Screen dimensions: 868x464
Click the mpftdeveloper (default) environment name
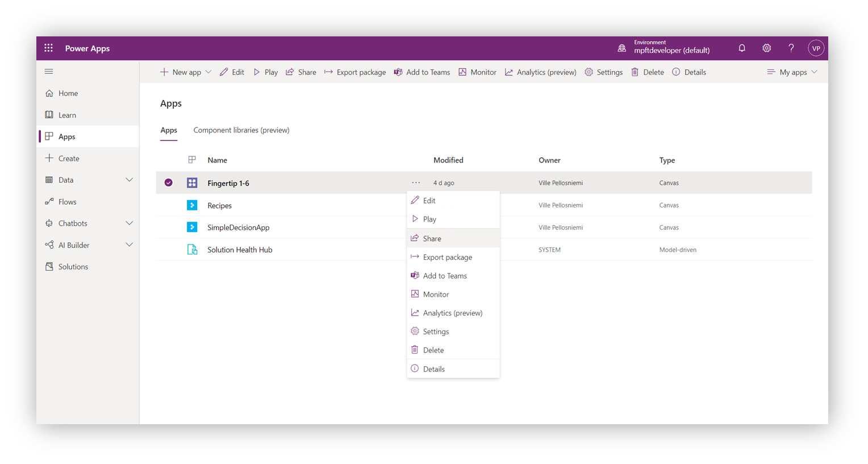[x=672, y=51]
